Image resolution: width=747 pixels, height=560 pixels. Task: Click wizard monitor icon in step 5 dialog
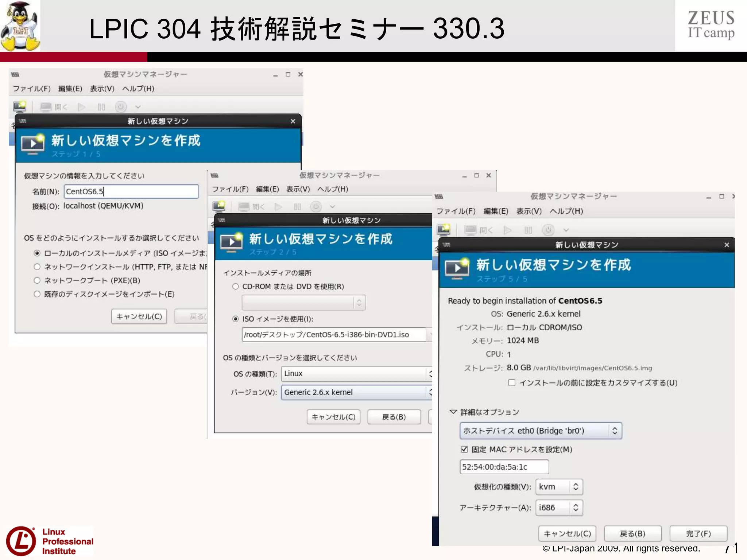pyautogui.click(x=457, y=269)
